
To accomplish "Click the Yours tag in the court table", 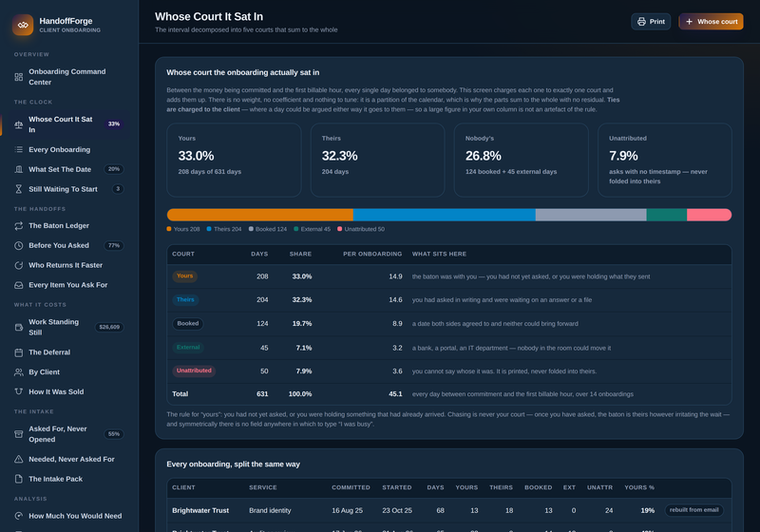I will [184, 276].
